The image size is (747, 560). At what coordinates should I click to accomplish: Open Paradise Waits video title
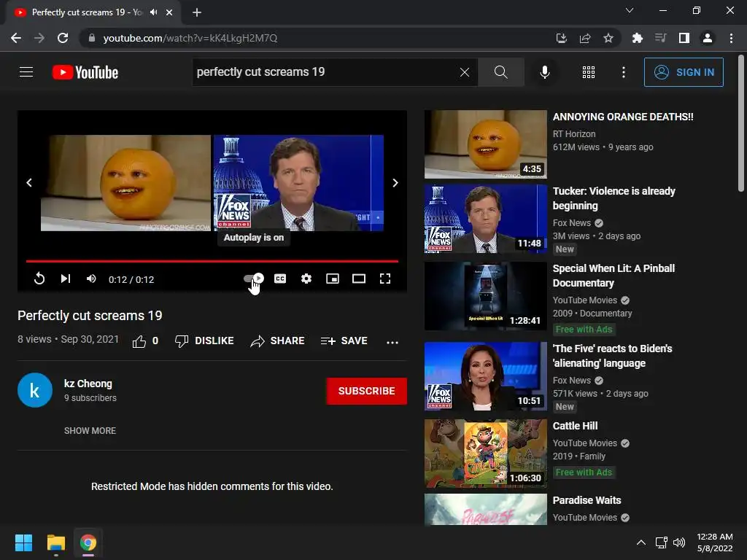[x=587, y=500]
